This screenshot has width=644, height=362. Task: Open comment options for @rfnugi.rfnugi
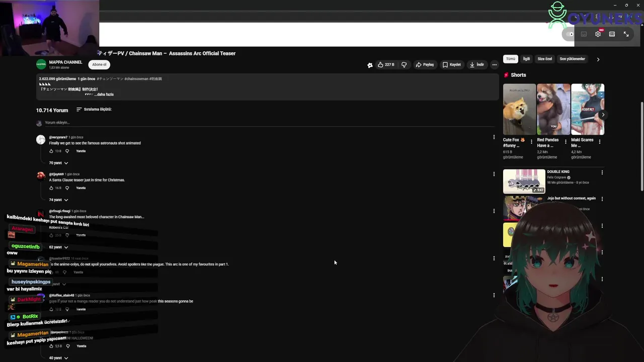click(x=494, y=211)
